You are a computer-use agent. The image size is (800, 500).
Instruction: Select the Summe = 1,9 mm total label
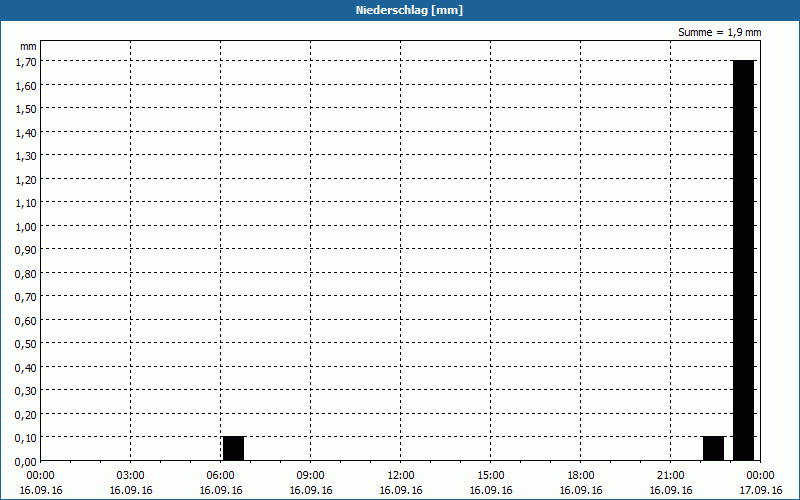[719, 32]
